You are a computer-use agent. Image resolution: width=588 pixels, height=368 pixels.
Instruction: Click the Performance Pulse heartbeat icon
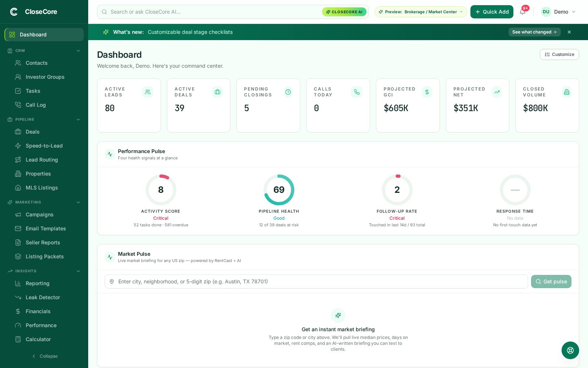coord(110,154)
